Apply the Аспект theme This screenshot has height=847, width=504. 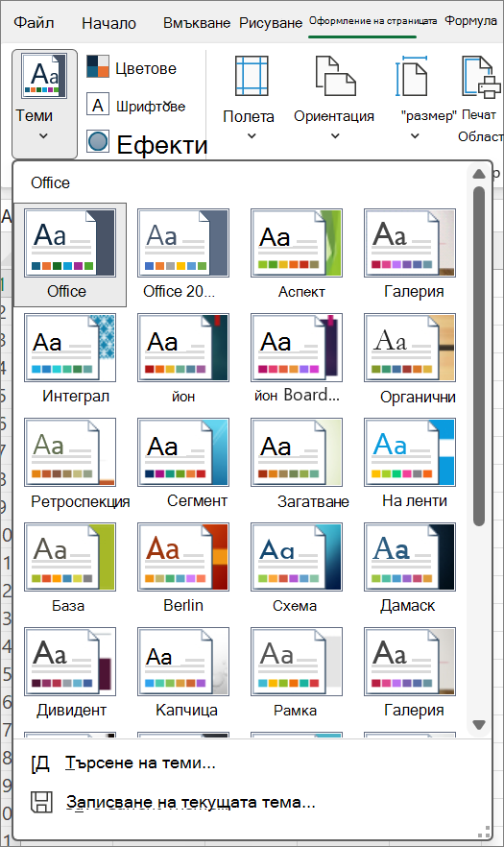(297, 254)
